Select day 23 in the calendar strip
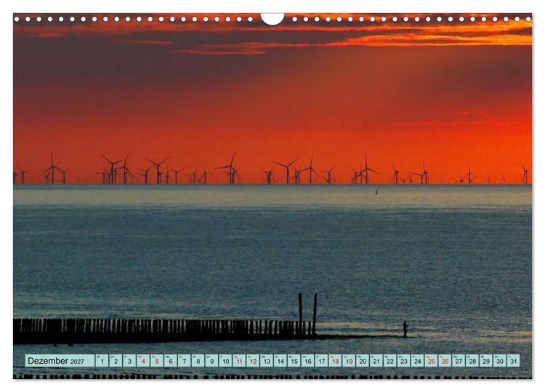545x392 pixels. (404, 361)
